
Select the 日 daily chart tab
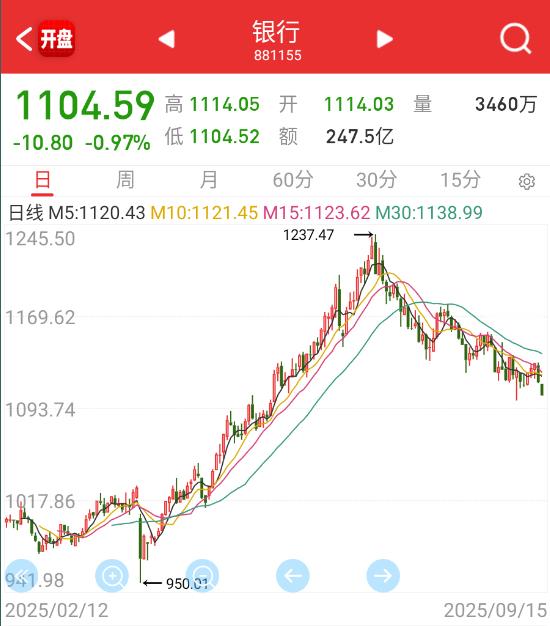point(42,180)
